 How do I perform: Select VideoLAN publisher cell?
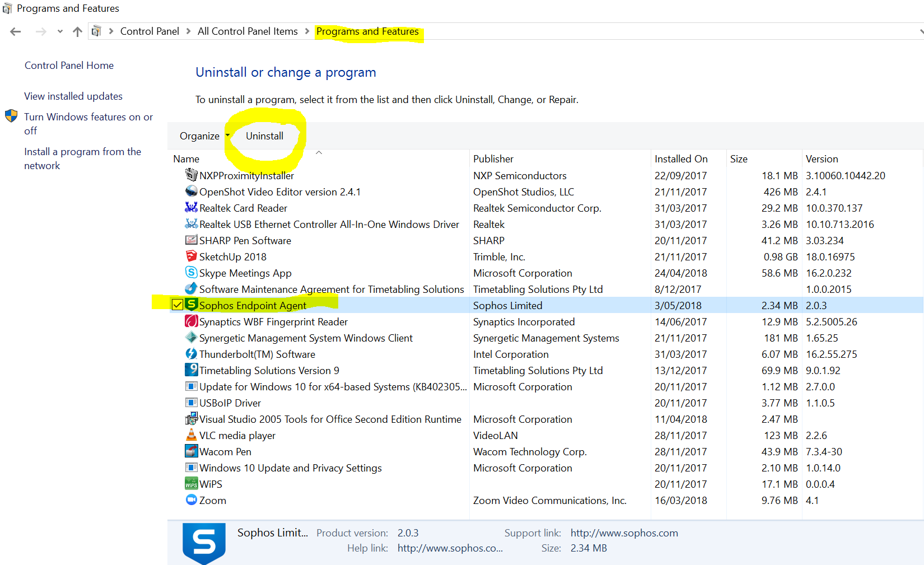tap(496, 436)
